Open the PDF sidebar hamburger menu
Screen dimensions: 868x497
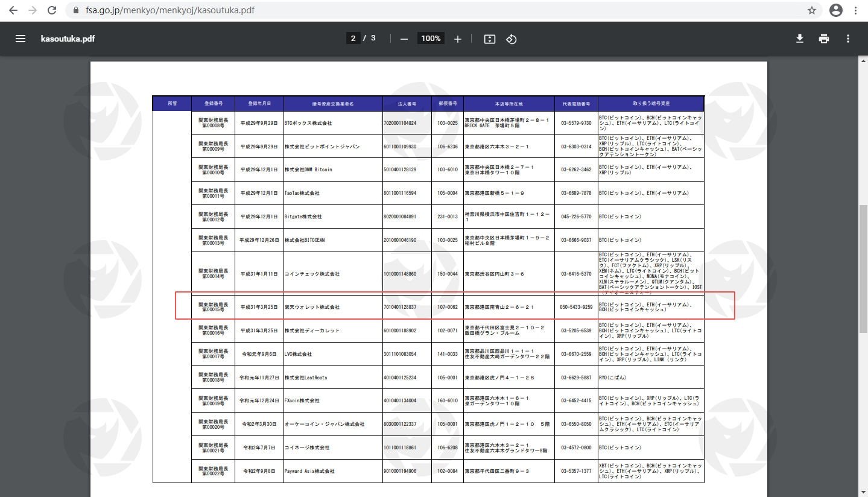tap(21, 39)
